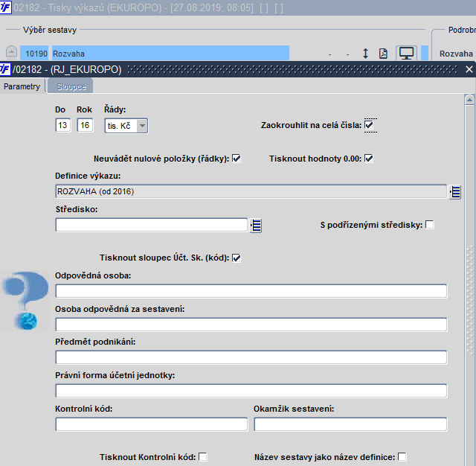Click the question mark help image
Screen dimensions: 476x466
tap(25, 301)
